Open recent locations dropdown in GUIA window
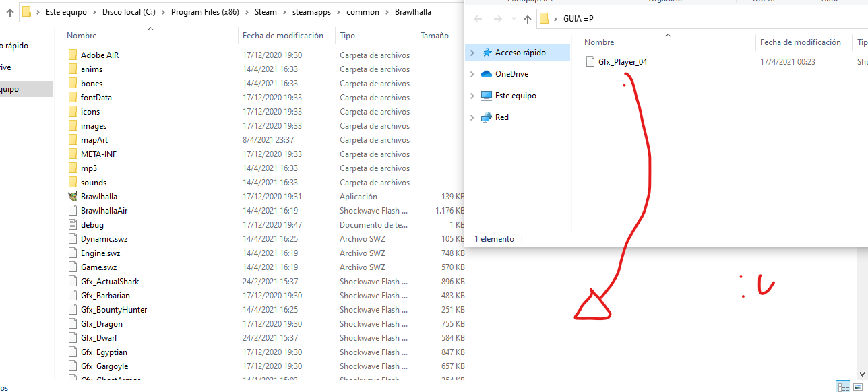 point(514,20)
